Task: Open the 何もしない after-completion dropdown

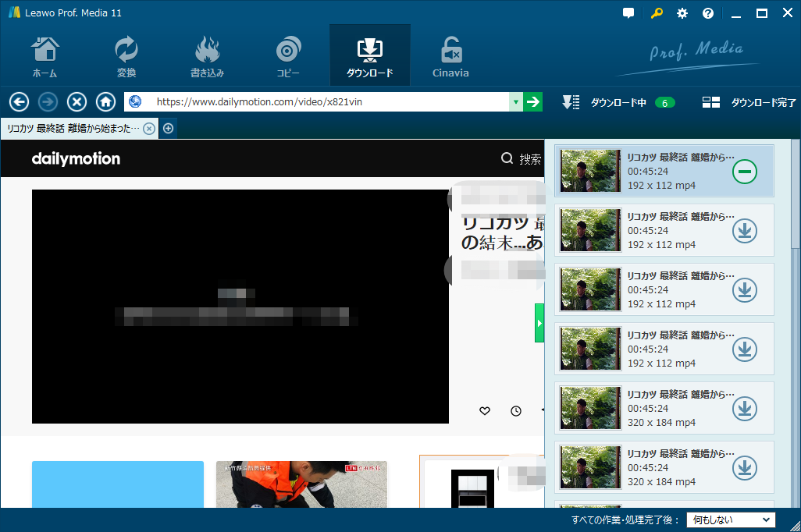Action: [x=731, y=520]
